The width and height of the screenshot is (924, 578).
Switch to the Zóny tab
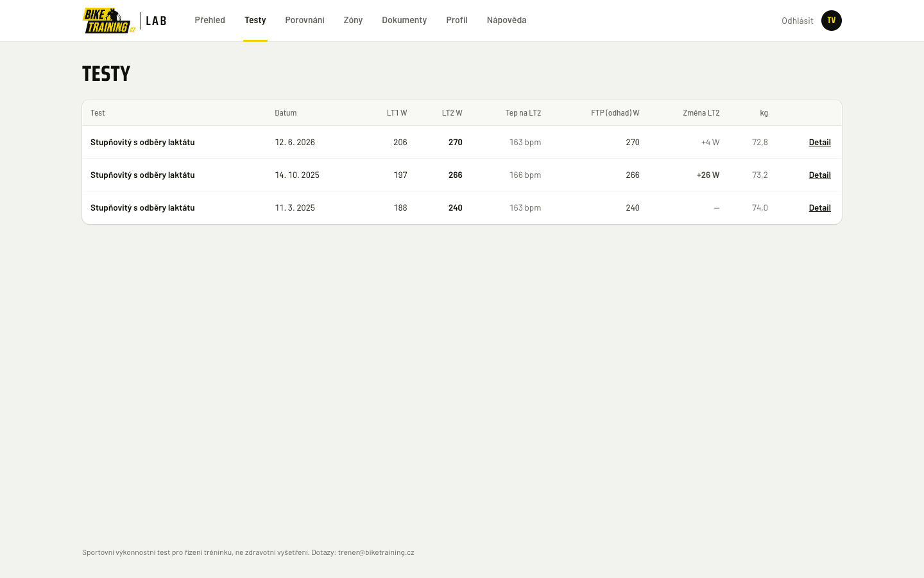tap(353, 21)
